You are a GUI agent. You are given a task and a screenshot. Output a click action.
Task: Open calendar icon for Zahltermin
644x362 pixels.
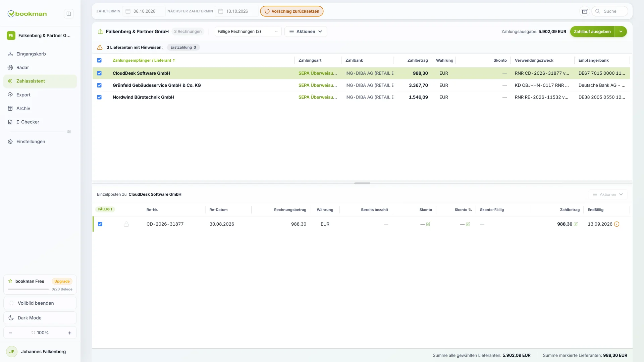pos(128,11)
